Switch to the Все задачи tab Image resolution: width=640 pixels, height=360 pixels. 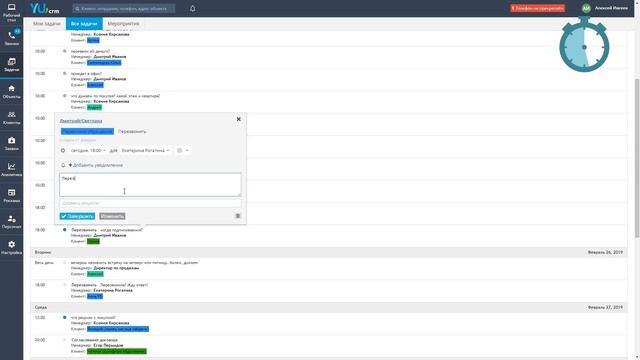[84, 24]
